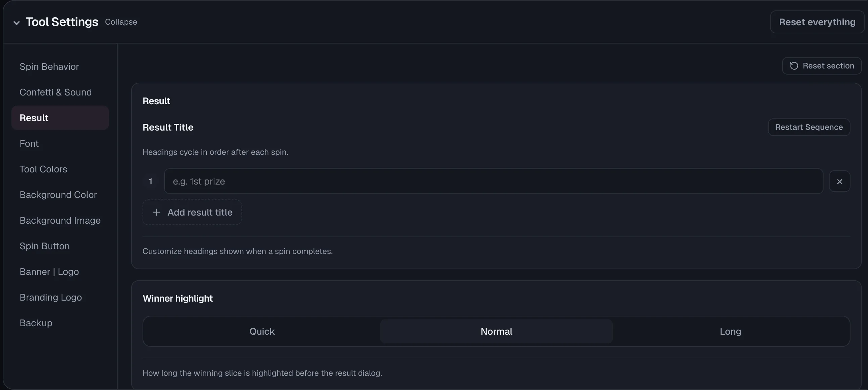Remove result title 1 with the X icon
Screen dimensions: 868x390
839,182
